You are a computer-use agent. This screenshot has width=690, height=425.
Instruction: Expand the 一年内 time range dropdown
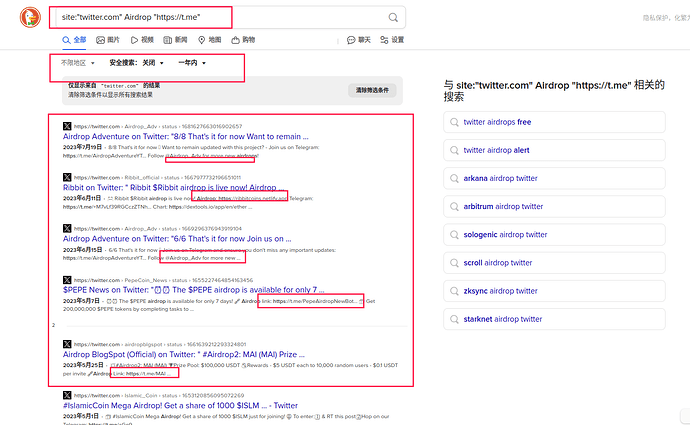[x=192, y=63]
